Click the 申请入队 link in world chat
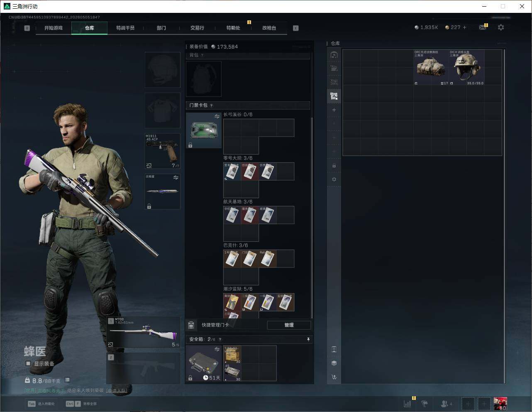Screen dimensions: 532x412 tap(116, 390)
